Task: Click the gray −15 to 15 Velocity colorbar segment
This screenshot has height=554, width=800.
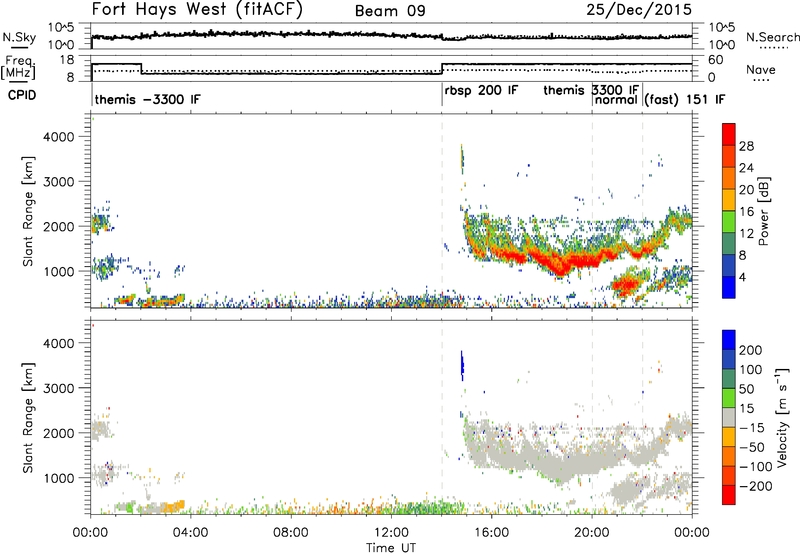Action: (x=729, y=418)
